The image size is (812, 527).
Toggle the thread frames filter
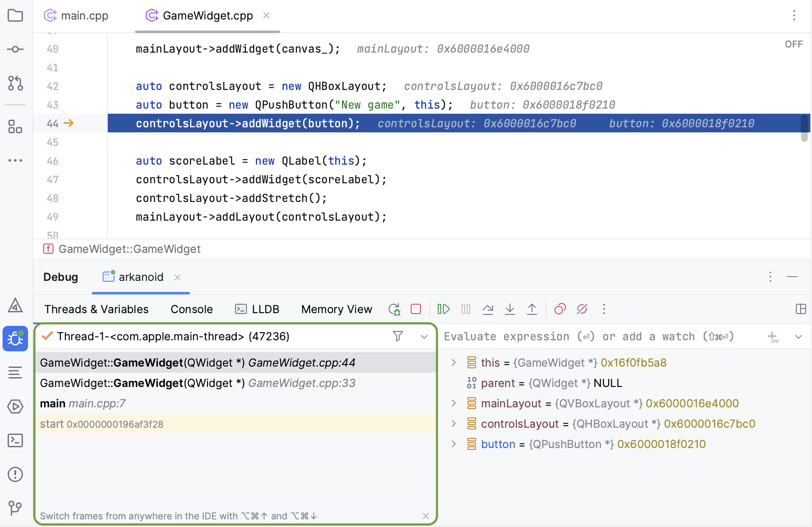click(x=398, y=336)
